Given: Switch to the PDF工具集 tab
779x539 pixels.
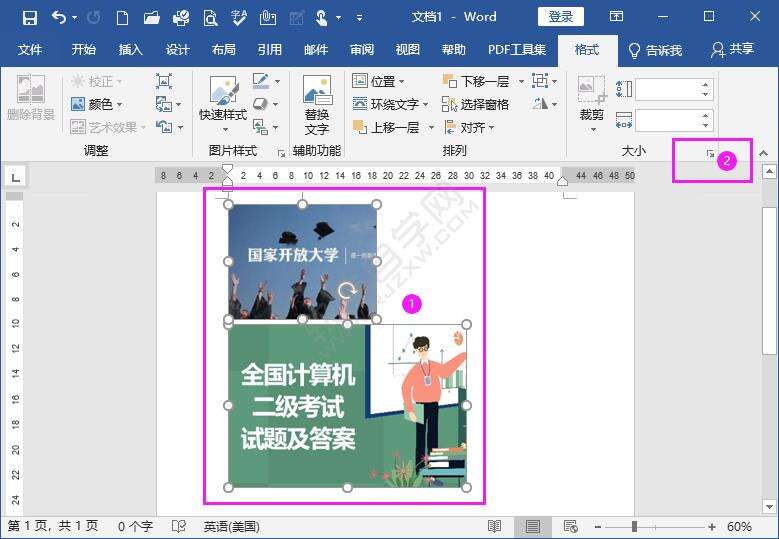Looking at the screenshot, I should [x=517, y=50].
